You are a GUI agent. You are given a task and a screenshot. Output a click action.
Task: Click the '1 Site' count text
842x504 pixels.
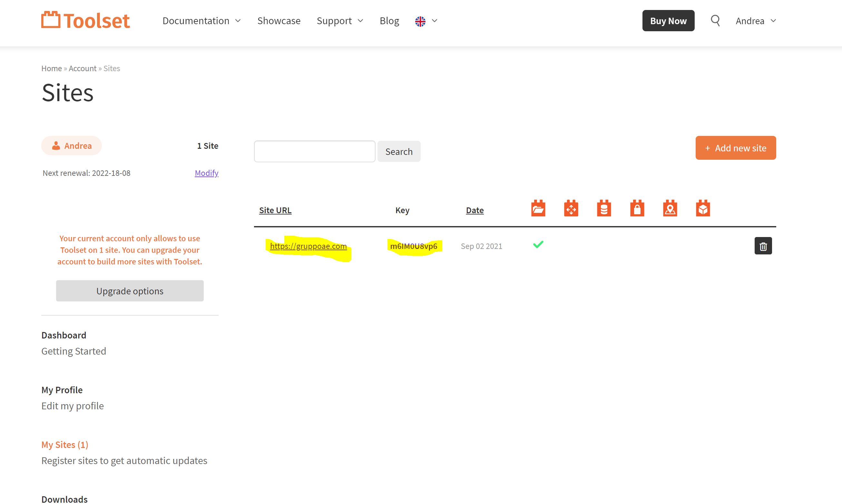tap(208, 146)
